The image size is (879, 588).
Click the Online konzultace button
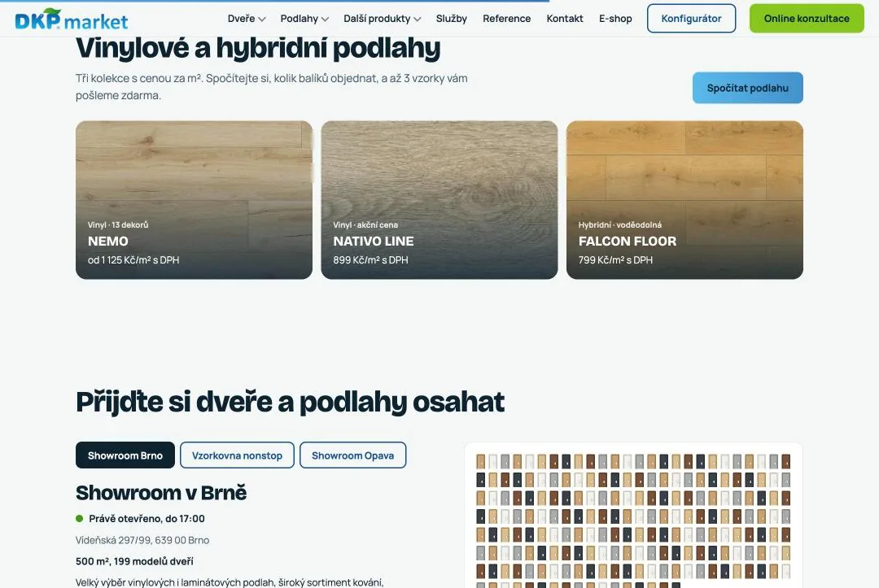click(807, 19)
